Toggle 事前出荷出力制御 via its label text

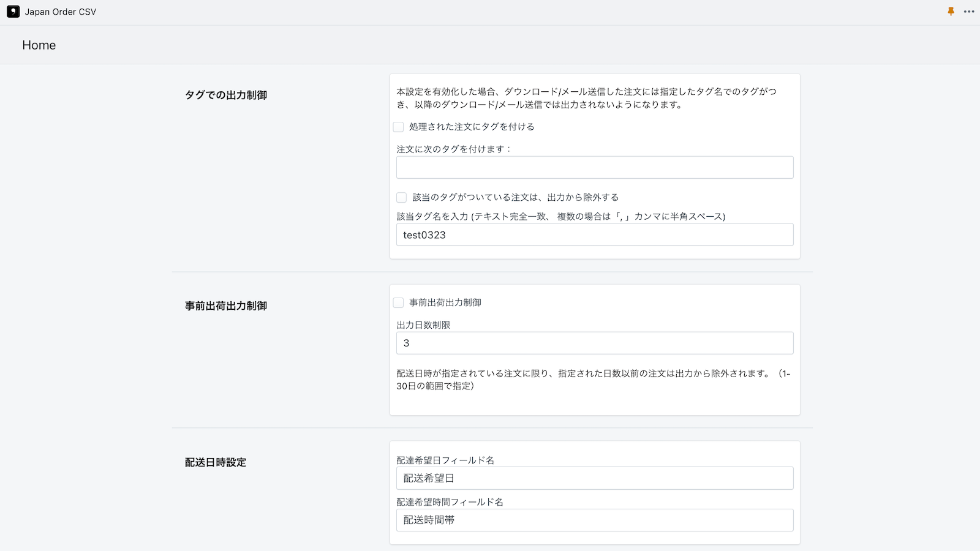[443, 302]
